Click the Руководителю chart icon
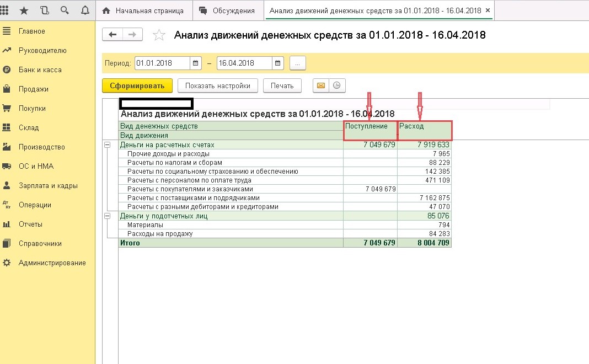 click(7, 50)
